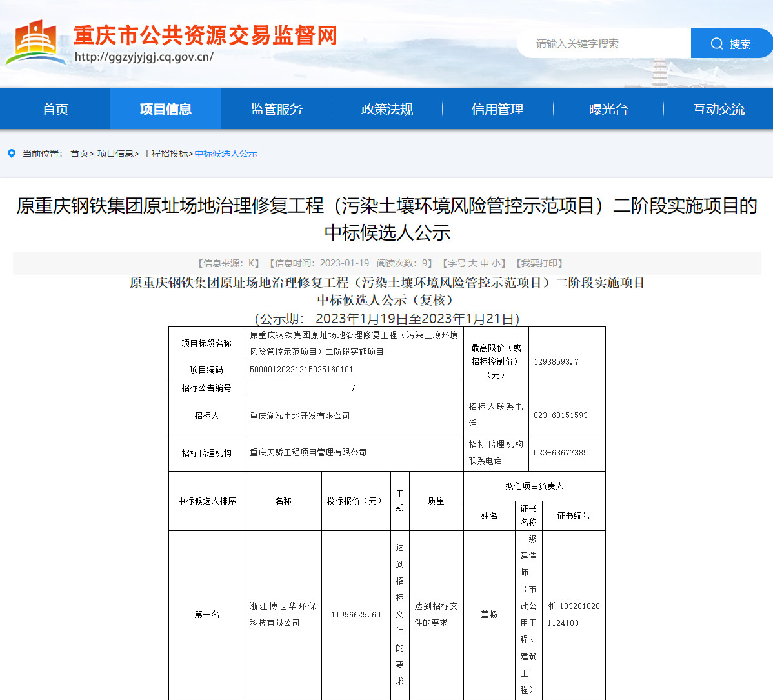Screen dimensions: 773x700
Task: Click the certificate number 浙 1332010201124183
Action: (x=574, y=615)
